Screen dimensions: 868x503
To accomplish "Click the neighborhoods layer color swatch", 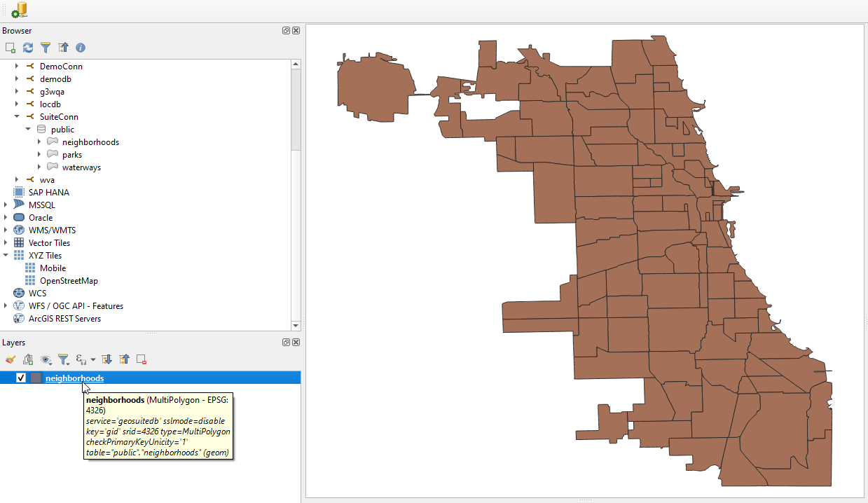I will 35,377.
